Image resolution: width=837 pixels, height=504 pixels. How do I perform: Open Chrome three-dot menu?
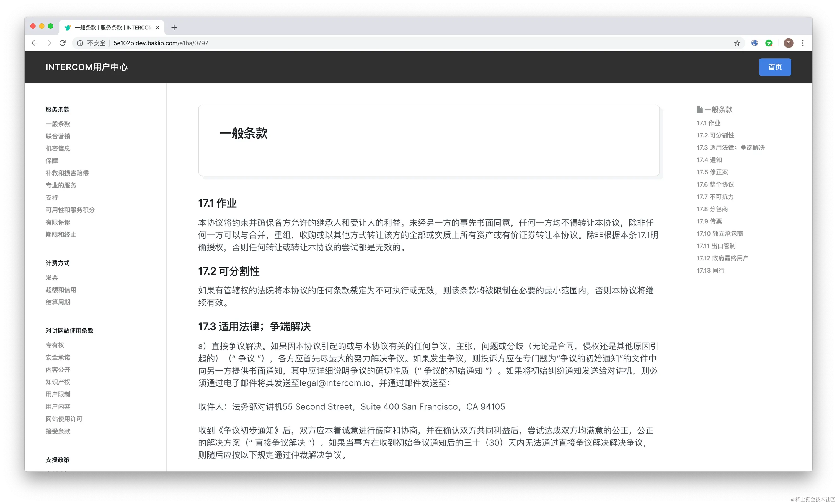803,43
